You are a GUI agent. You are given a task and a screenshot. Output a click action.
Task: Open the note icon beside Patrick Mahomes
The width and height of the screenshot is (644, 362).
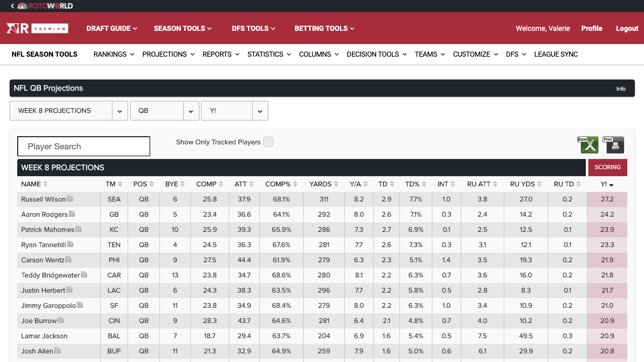(x=78, y=229)
